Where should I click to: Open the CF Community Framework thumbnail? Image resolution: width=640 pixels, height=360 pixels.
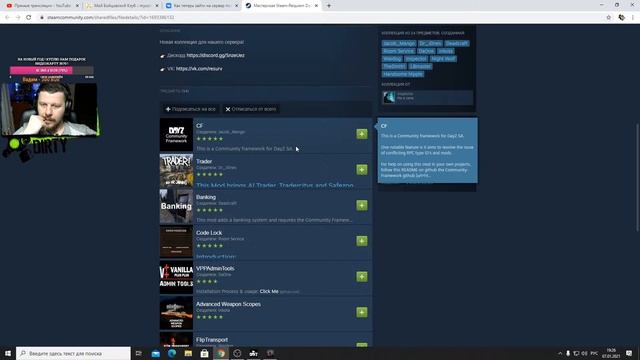click(176, 135)
